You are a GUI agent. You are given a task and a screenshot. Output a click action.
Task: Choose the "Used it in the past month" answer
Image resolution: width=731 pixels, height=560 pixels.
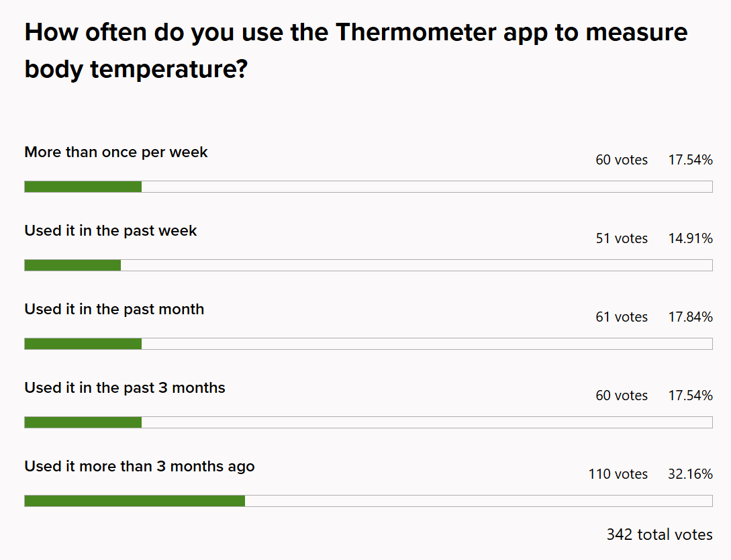[x=114, y=310]
